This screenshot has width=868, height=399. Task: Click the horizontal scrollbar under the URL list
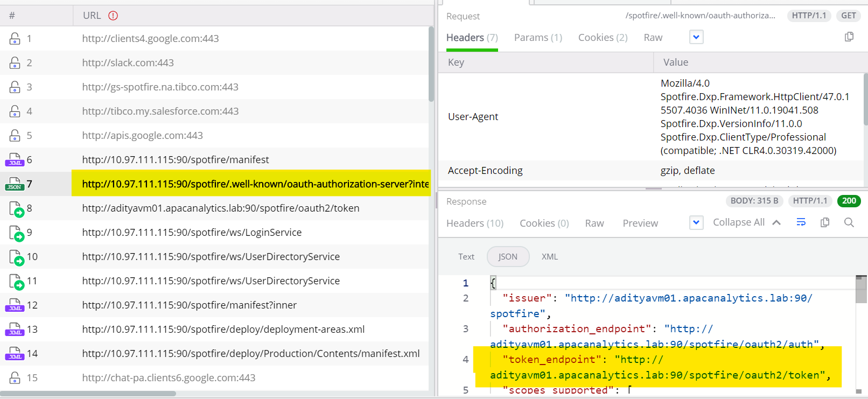pyautogui.click(x=88, y=394)
